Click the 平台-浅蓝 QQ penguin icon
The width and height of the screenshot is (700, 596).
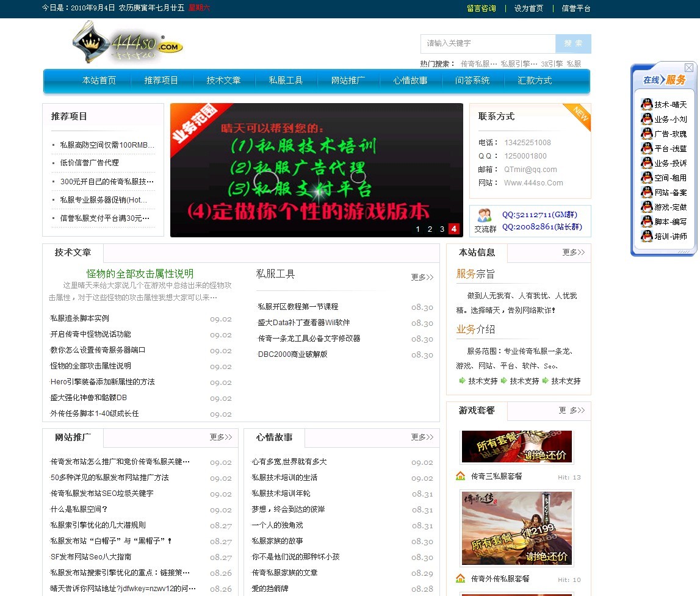coord(646,148)
